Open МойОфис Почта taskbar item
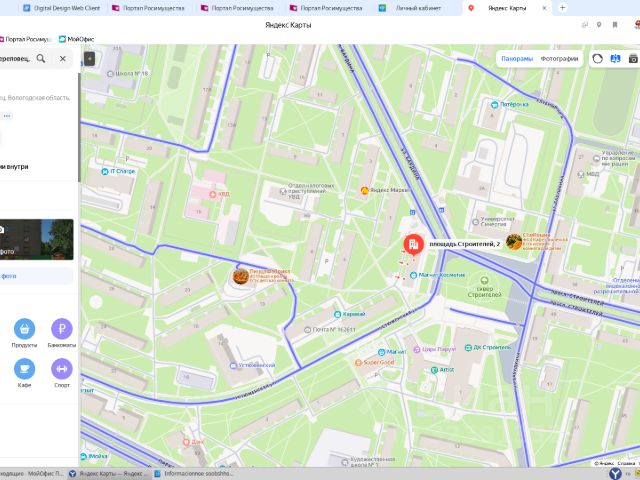The height and width of the screenshot is (480, 640). 33,473
